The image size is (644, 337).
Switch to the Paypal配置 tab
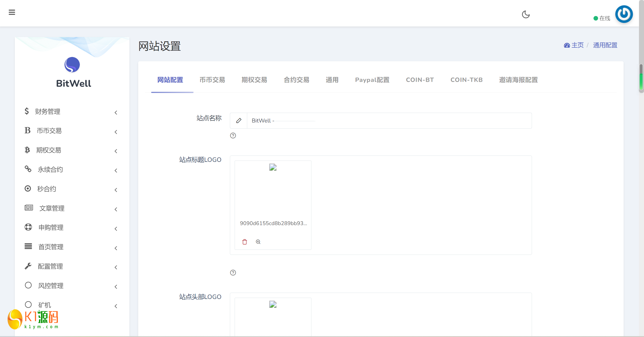pyautogui.click(x=372, y=80)
